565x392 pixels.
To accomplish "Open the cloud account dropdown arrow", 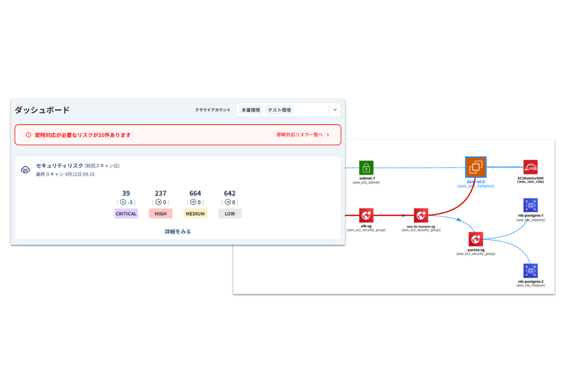I will point(335,110).
